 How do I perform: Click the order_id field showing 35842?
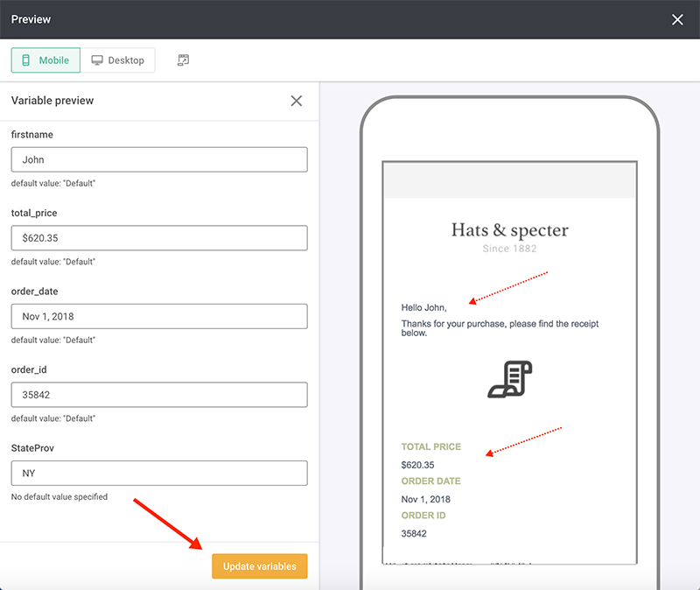(x=158, y=395)
